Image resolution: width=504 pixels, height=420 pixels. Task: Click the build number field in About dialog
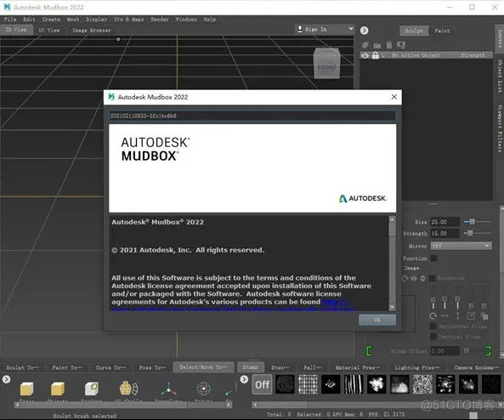[x=252, y=116]
